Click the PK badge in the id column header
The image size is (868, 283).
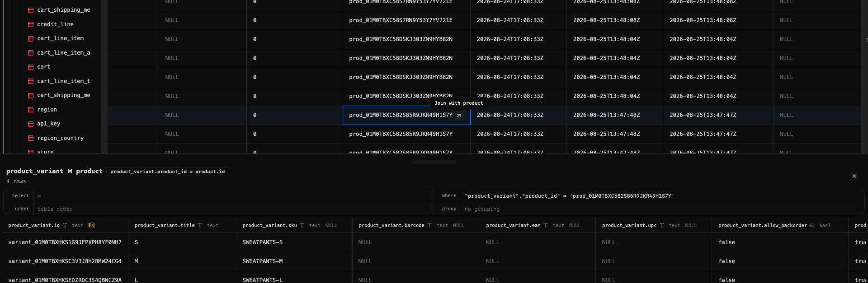[x=91, y=225]
